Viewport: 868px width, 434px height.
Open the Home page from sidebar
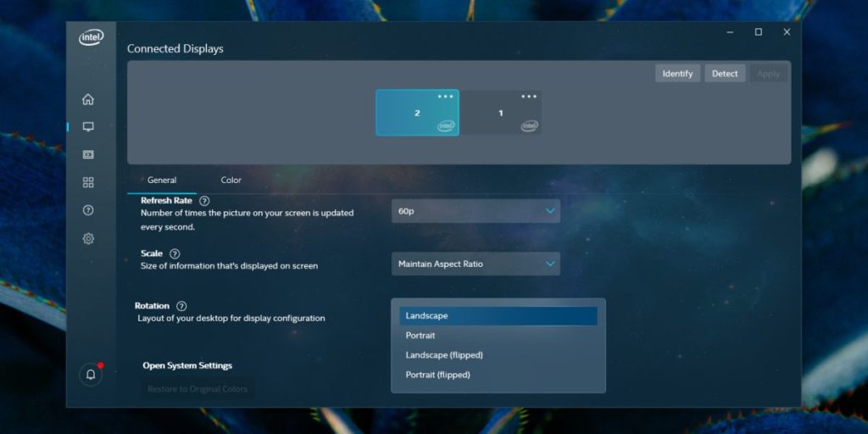[88, 100]
